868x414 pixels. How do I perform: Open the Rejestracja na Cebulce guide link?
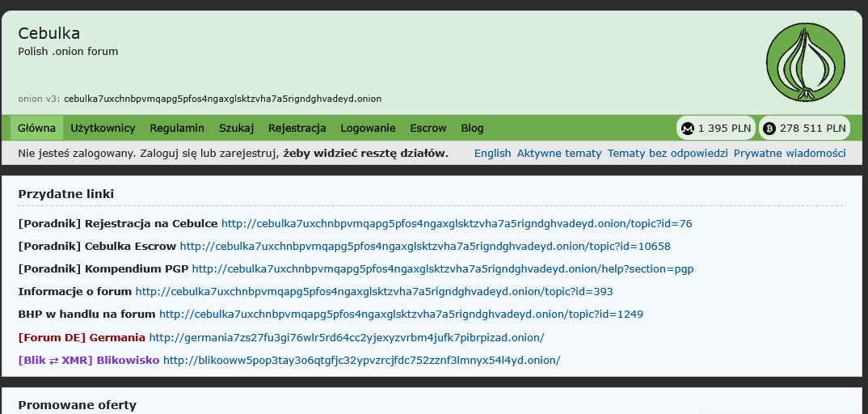[x=457, y=224]
